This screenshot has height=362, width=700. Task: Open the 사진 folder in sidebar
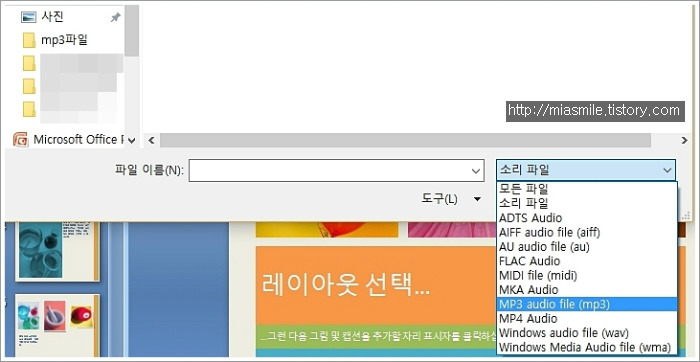[53, 17]
